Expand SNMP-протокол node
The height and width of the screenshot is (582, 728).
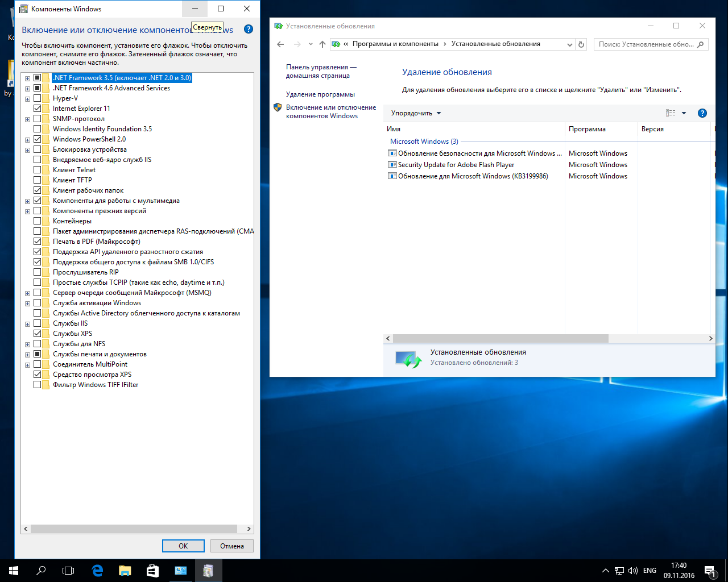pos(27,119)
